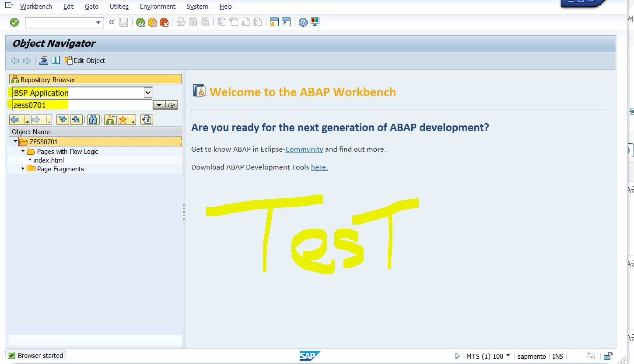Open the Environment menu
634x364 pixels.
coord(158,7)
